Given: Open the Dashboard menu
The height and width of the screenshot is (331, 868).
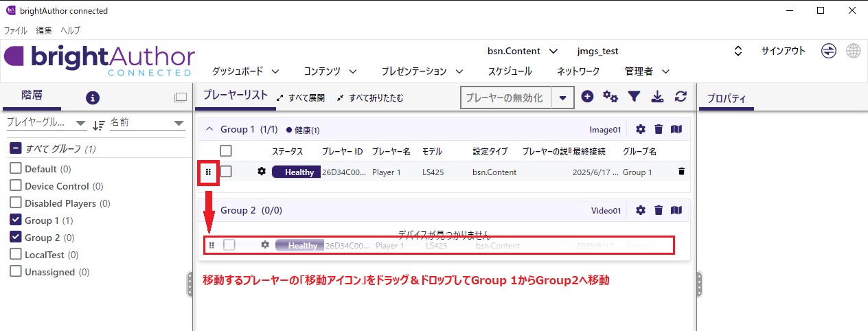Looking at the screenshot, I should pyautogui.click(x=246, y=71).
